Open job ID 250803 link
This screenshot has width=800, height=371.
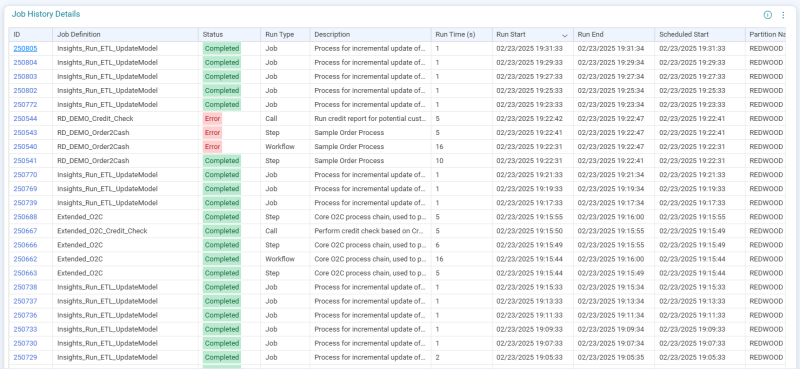[x=25, y=77]
